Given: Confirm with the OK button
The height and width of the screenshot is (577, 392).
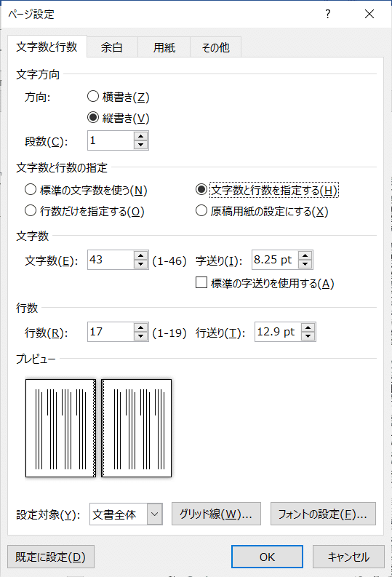Looking at the screenshot, I should point(267,557).
